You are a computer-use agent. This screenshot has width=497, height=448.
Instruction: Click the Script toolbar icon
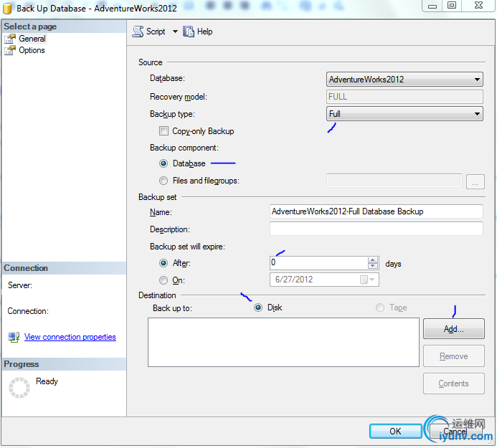[138, 32]
